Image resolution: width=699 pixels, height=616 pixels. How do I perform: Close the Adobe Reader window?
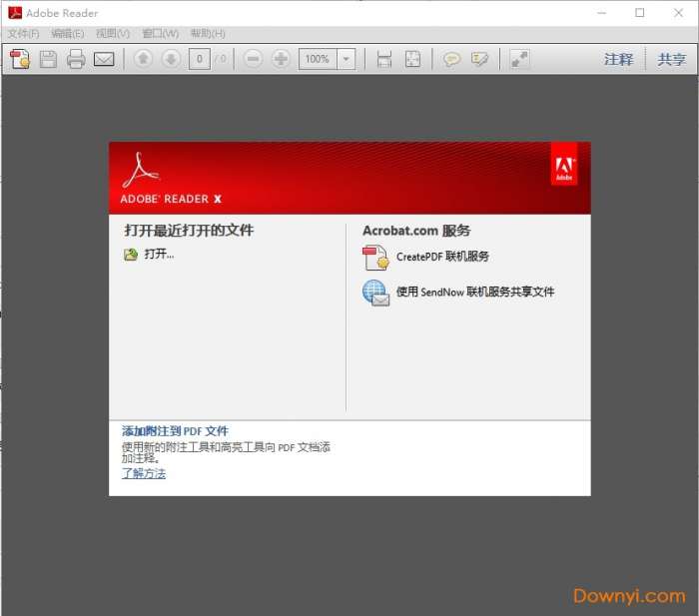click(678, 13)
